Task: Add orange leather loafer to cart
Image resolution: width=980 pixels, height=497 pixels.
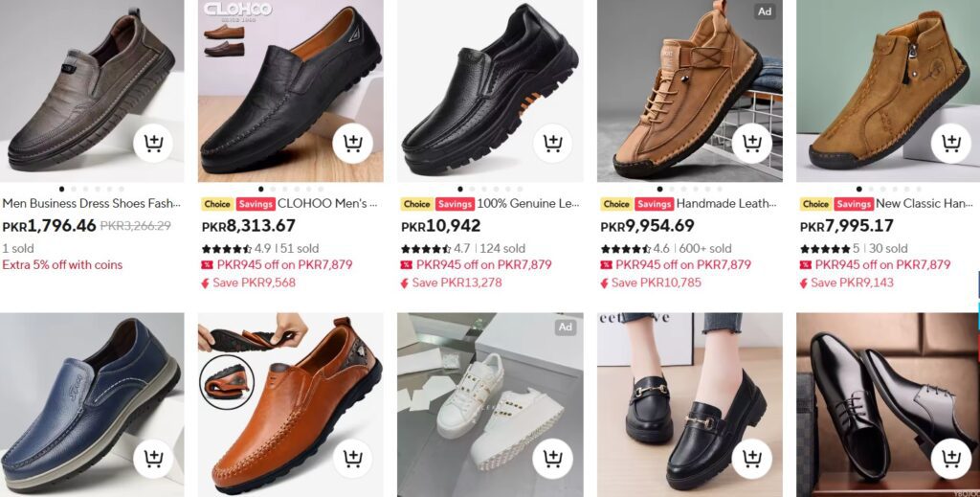Action: click(x=352, y=459)
